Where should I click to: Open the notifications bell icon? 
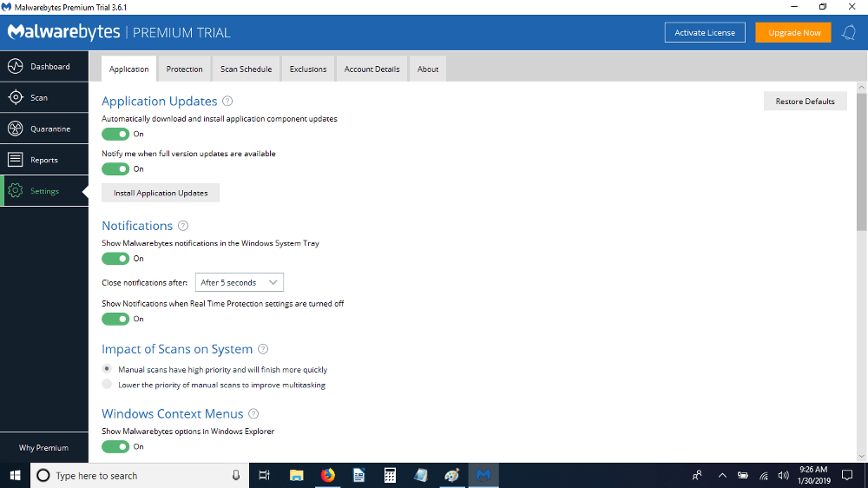(x=849, y=33)
